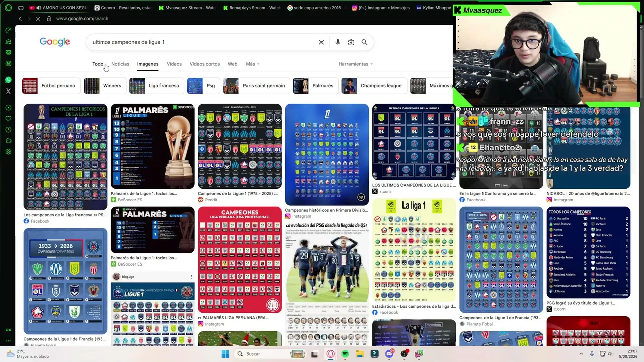The height and width of the screenshot is (362, 644).
Task: Stop page loading with the X button
Action: 38,19
